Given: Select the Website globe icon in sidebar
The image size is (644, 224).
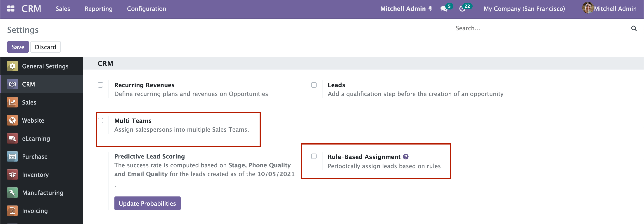Looking at the screenshot, I should [12, 120].
